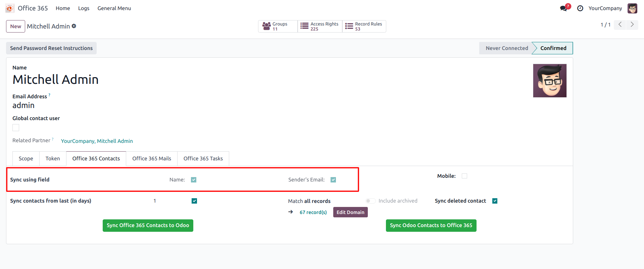The image size is (644, 269).
Task: Click the Office 365 app logo icon
Action: coord(10,8)
